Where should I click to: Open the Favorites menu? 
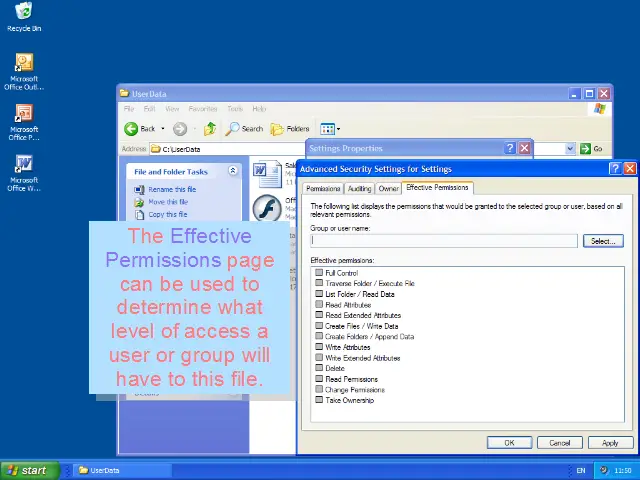click(x=203, y=109)
